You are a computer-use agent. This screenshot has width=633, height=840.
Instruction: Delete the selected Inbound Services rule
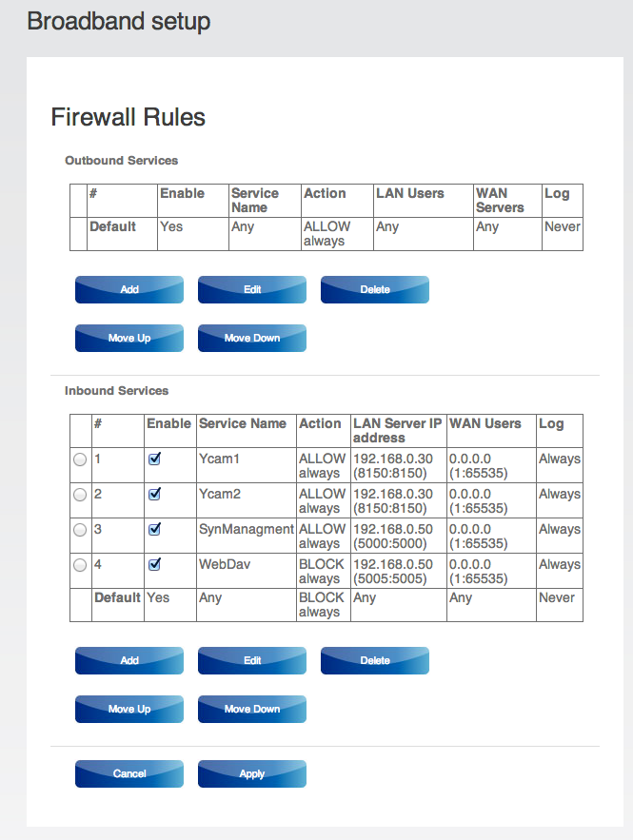(x=375, y=660)
